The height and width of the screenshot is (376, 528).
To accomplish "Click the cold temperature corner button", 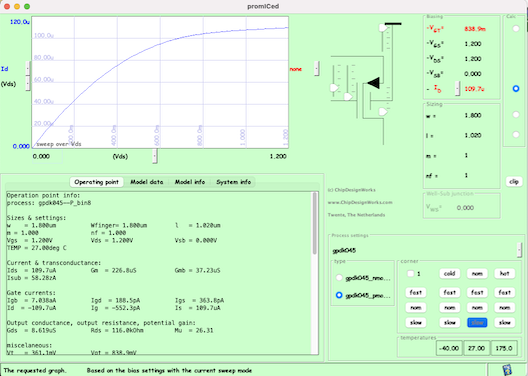I will (x=450, y=273).
